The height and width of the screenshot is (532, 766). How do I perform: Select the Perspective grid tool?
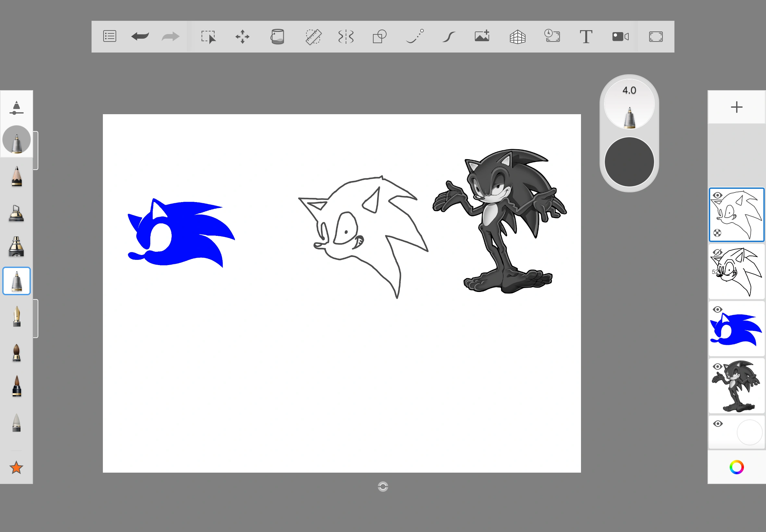tap(518, 36)
